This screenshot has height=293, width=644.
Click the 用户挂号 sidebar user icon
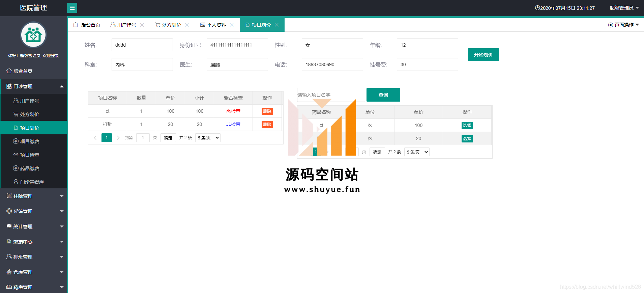(x=16, y=101)
